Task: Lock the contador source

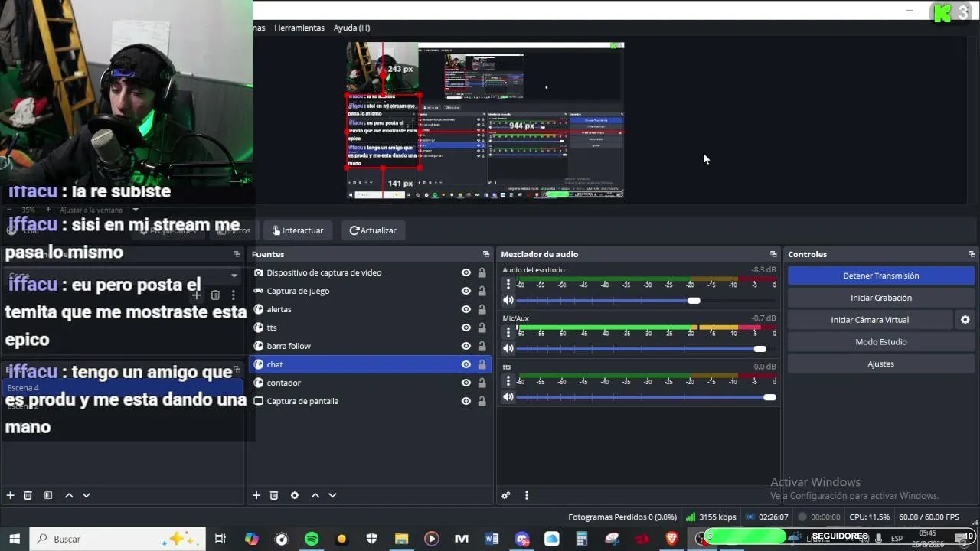Action: click(x=482, y=383)
